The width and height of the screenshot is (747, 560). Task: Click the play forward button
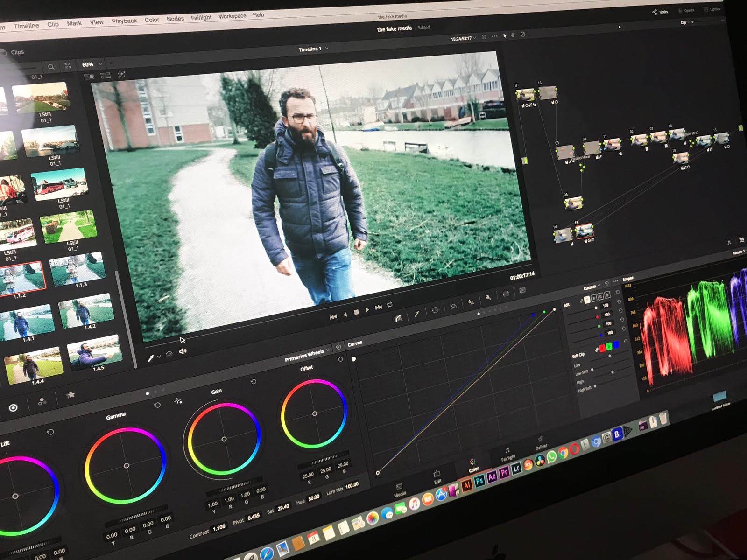point(367,309)
